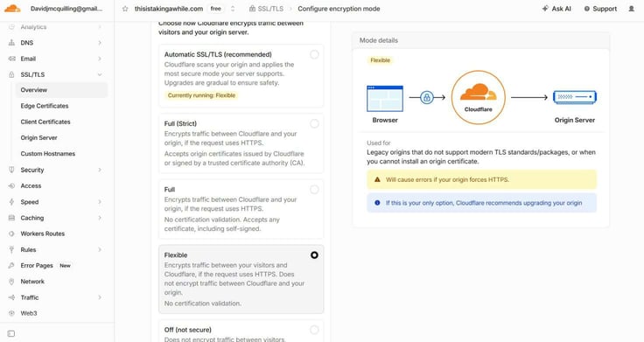Click the Browser diagram icon
This screenshot has height=342, width=644.
[385, 99]
